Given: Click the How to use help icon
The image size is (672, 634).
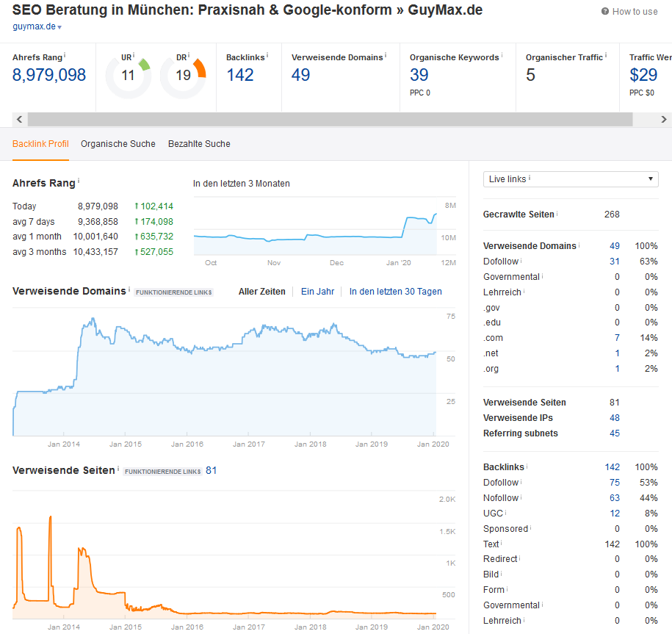Looking at the screenshot, I should click(604, 12).
